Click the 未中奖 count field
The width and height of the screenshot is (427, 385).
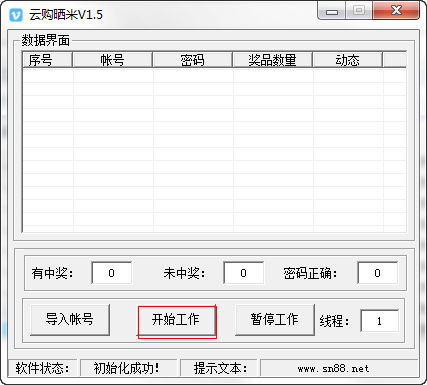pos(244,273)
